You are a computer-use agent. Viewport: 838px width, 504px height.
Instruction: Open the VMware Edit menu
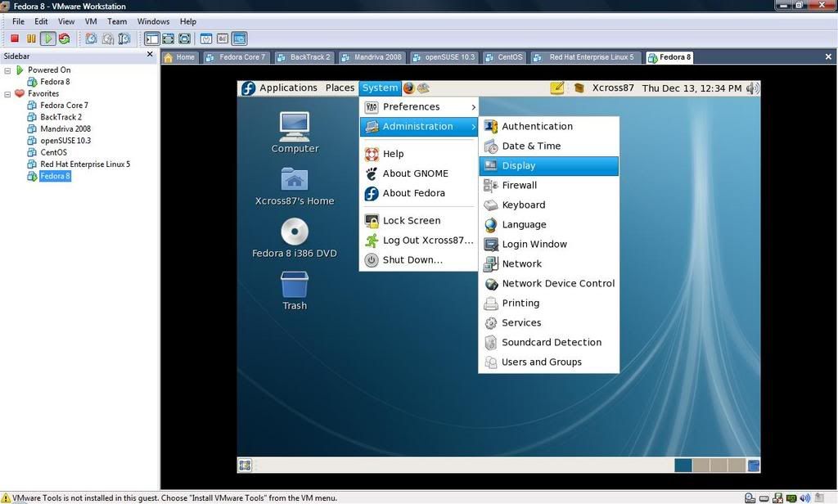click(41, 21)
